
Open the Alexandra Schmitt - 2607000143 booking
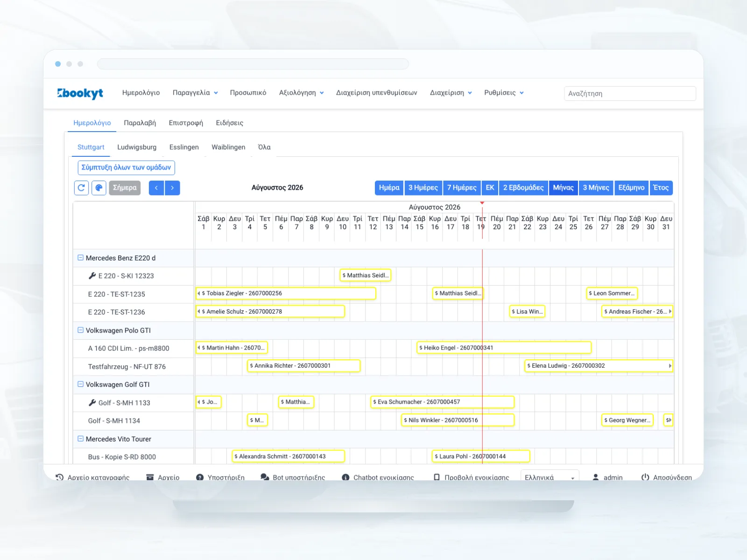[289, 456]
